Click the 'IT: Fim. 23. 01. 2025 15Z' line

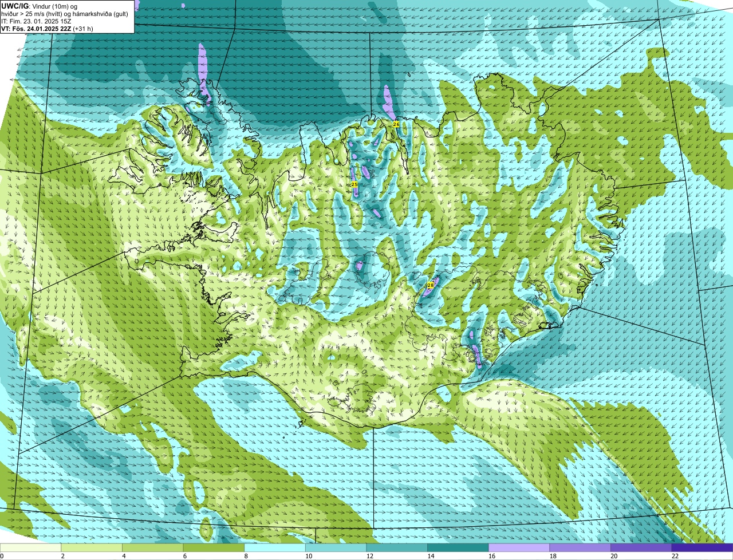pos(37,21)
